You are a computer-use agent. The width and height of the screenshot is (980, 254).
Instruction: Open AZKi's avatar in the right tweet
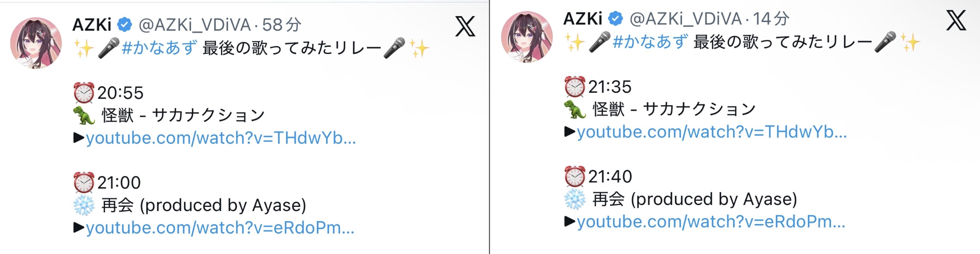[x=527, y=37]
